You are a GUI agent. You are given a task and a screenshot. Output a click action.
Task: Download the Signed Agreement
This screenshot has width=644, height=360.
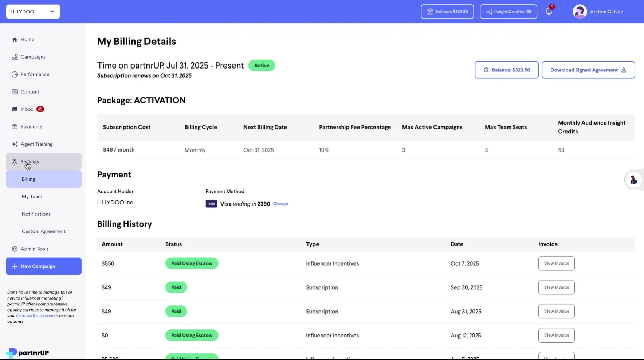tap(588, 70)
